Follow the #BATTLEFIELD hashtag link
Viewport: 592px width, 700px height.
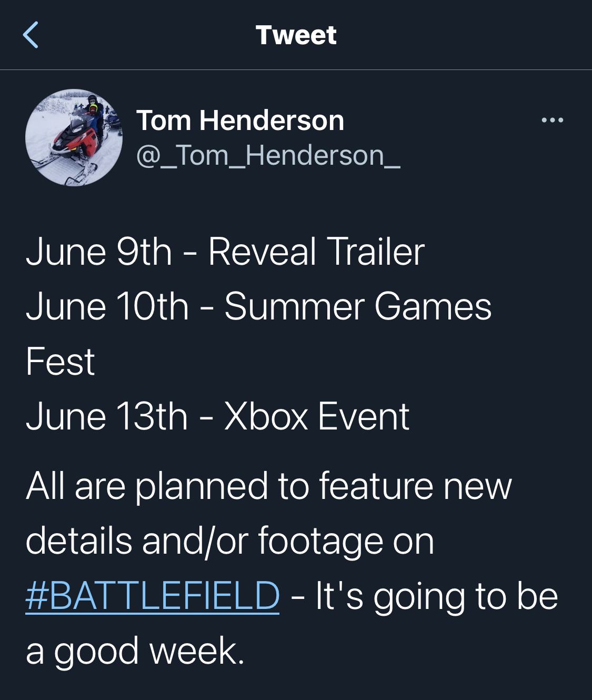click(153, 596)
